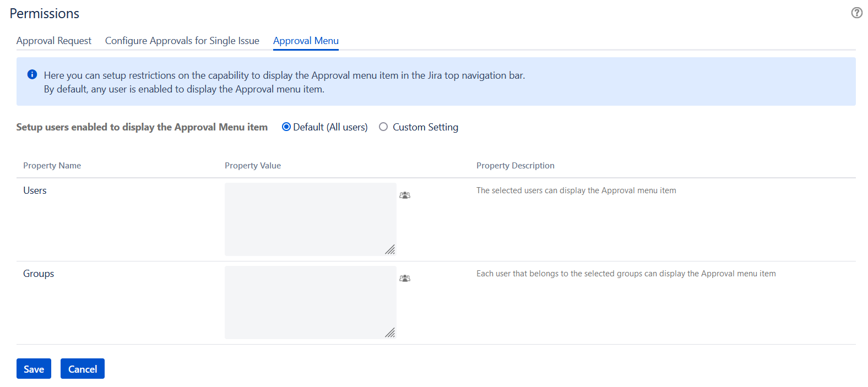The width and height of the screenshot is (868, 387).
Task: Click the Property Description column header
Action: click(516, 166)
